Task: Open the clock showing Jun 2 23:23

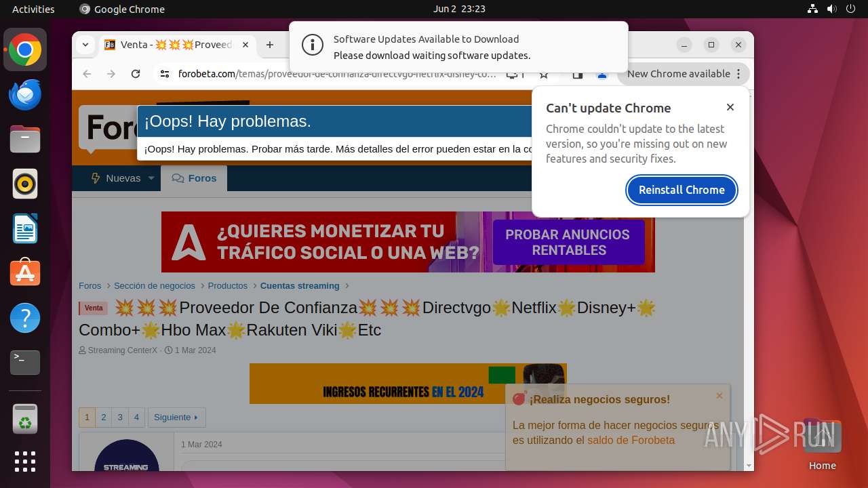Action: (x=459, y=9)
